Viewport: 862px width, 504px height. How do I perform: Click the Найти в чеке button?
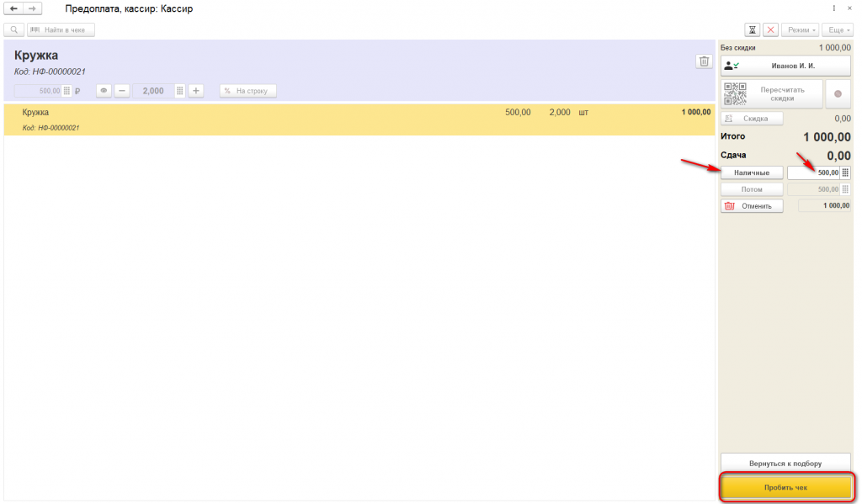(61, 29)
